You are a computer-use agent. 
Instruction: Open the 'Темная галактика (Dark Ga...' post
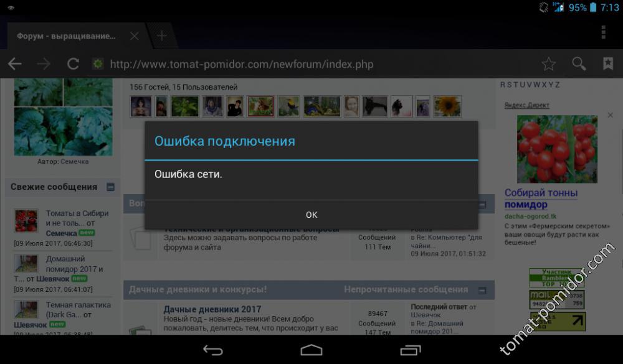(x=78, y=310)
